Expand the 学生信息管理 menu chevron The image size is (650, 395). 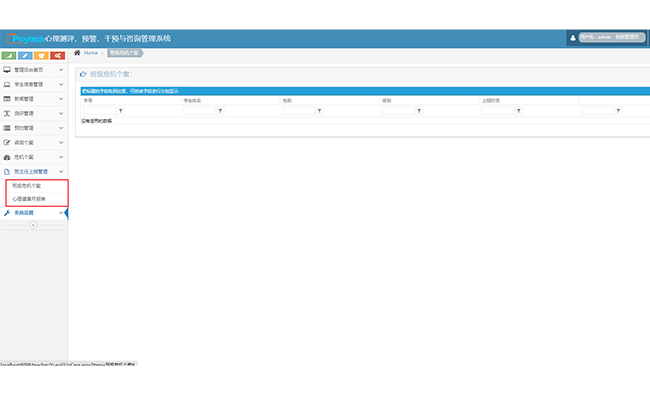61,84
